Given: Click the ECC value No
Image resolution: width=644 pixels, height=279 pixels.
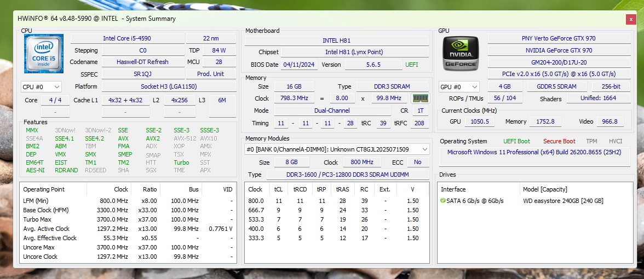Looking at the screenshot, I should point(418,162).
